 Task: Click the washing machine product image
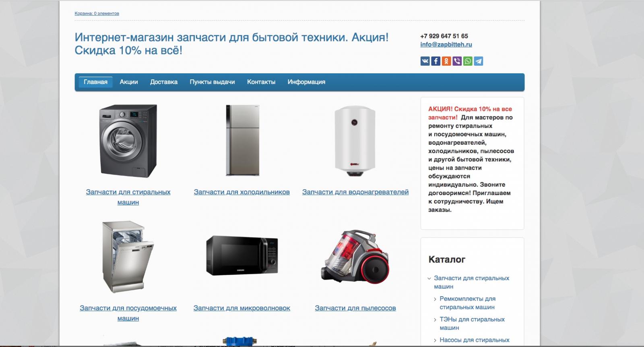(128, 141)
